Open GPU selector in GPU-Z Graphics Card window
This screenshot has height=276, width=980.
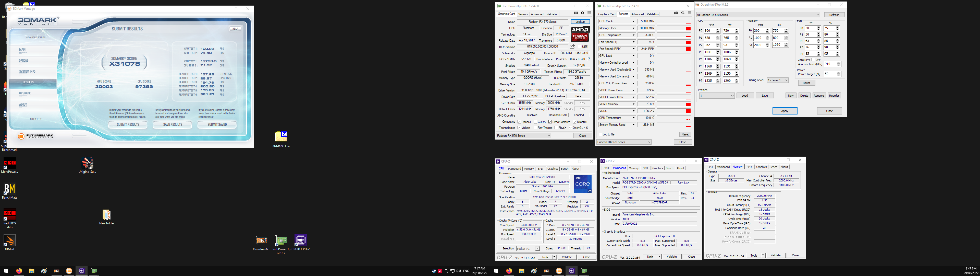(524, 135)
